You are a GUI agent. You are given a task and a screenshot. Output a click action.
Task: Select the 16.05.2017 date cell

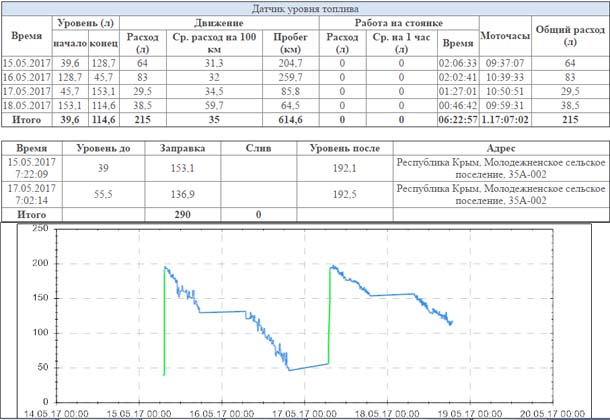26,76
